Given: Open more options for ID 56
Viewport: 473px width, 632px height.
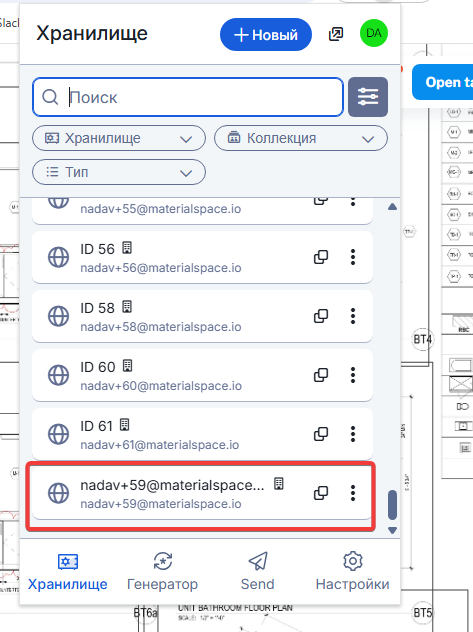Looking at the screenshot, I should (353, 257).
